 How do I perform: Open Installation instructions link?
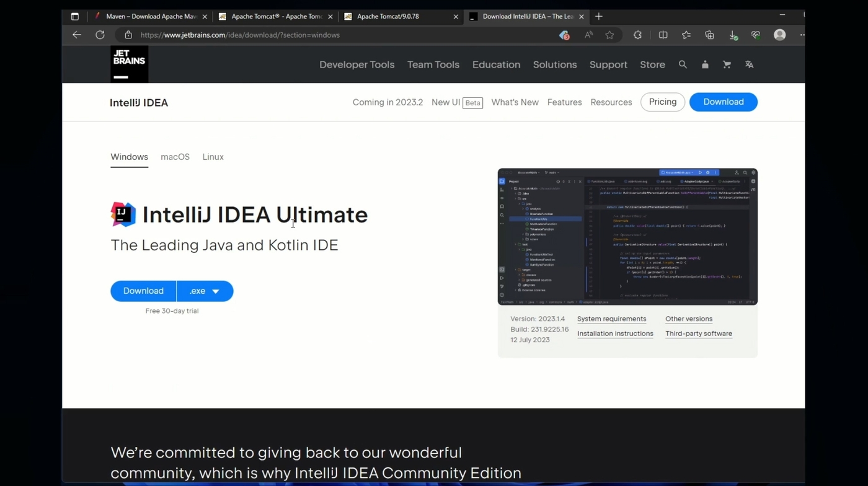click(615, 334)
